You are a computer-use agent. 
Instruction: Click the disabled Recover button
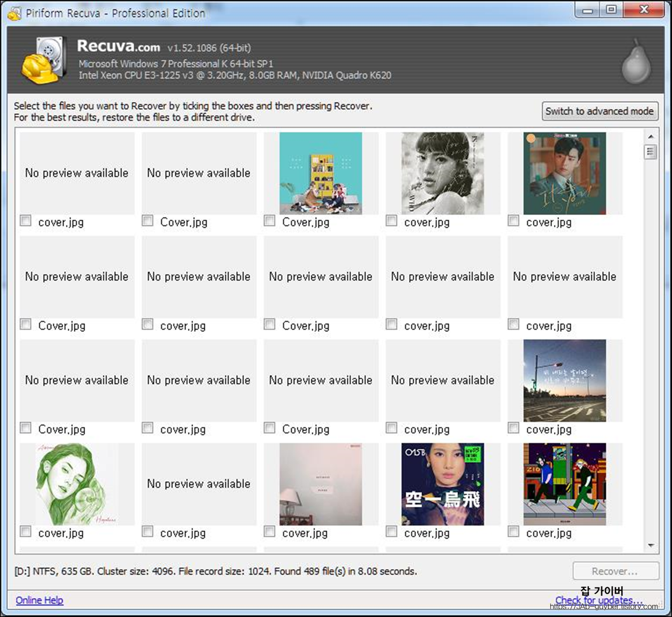point(616,571)
